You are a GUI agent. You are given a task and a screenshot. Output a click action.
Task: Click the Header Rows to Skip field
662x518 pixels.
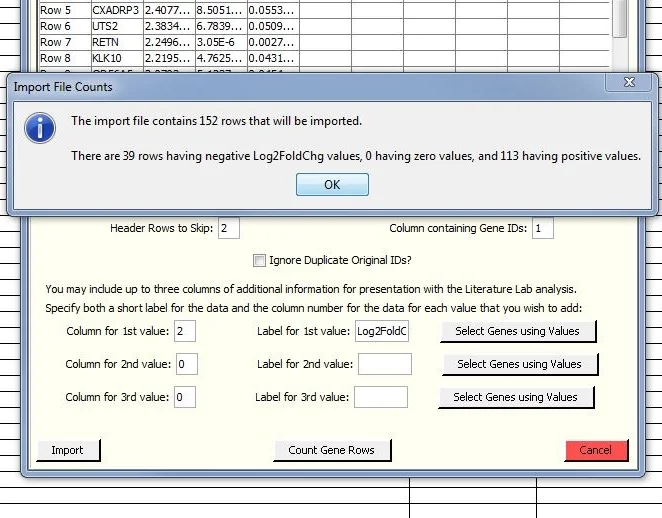pos(229,228)
